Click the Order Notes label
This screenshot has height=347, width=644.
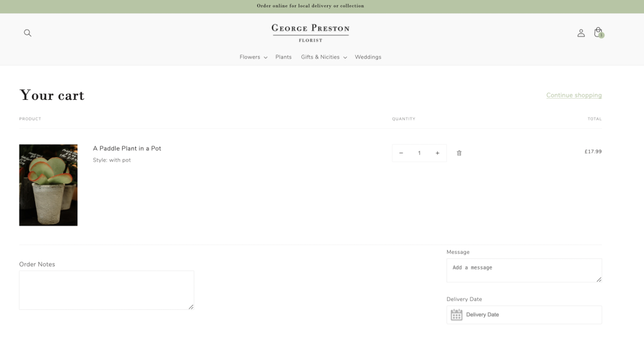click(x=37, y=265)
